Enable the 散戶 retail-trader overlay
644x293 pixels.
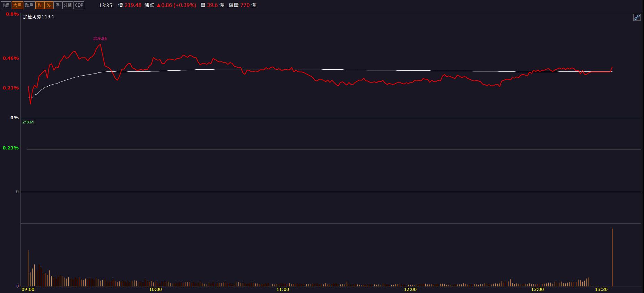click(x=29, y=5)
